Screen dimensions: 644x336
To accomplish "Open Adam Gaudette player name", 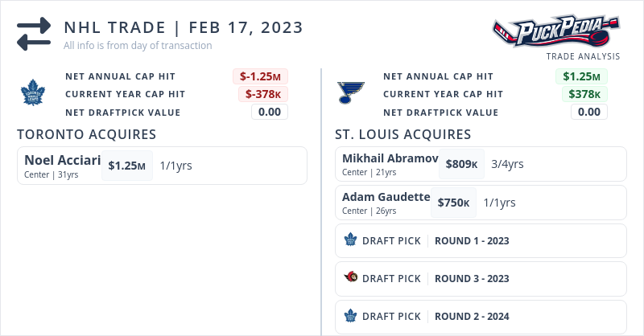I will 386,196.
